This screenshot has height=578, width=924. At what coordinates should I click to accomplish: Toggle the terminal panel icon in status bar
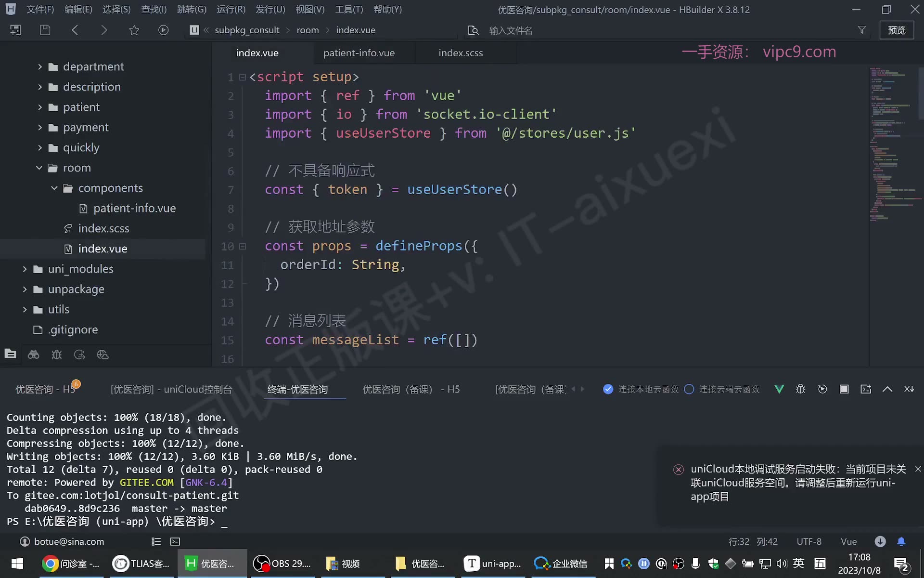pos(175,541)
